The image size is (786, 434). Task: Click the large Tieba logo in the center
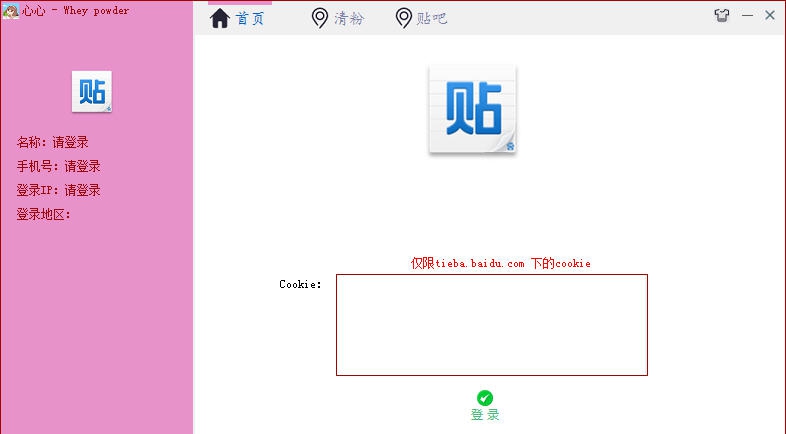coord(472,109)
